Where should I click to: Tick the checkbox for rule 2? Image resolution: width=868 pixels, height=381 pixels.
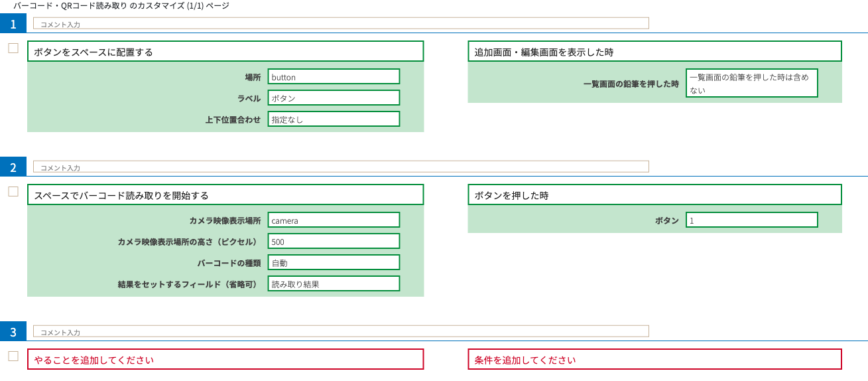coord(13,192)
